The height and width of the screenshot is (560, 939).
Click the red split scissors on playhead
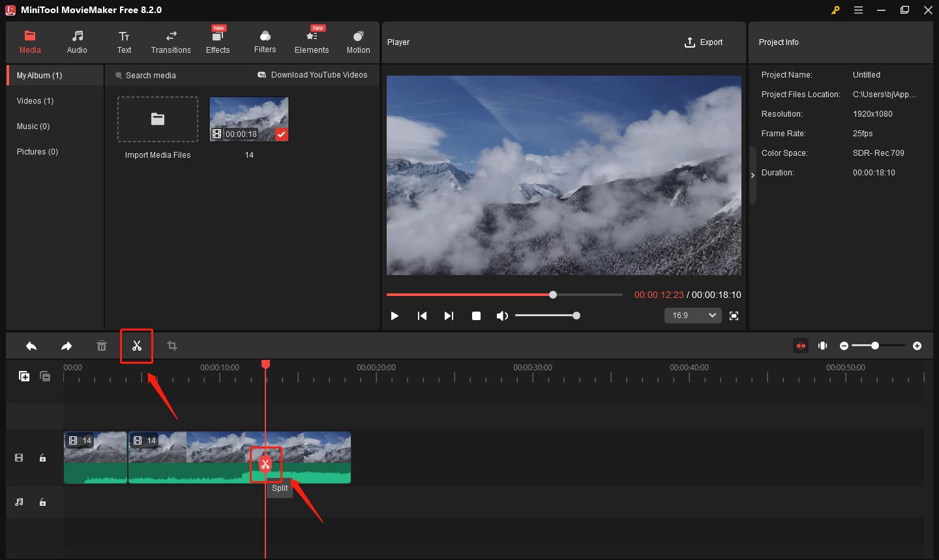pos(265,464)
